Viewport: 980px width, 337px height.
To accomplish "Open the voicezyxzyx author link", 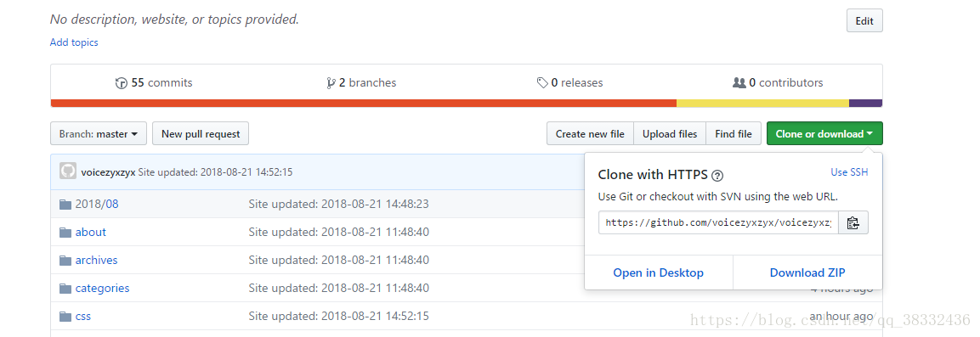I will [108, 171].
